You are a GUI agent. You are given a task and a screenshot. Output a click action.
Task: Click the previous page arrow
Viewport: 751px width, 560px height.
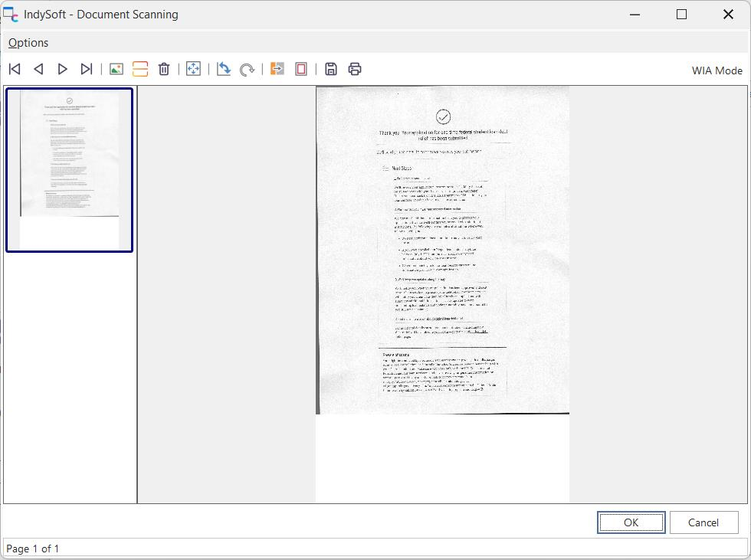[x=38, y=69]
